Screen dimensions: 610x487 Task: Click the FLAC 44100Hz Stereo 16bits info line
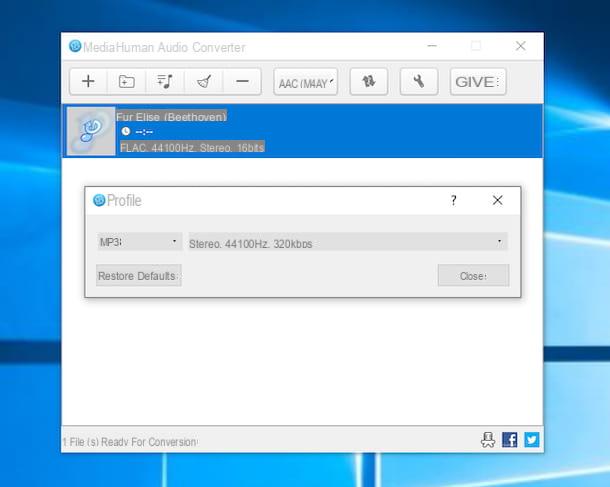192,147
